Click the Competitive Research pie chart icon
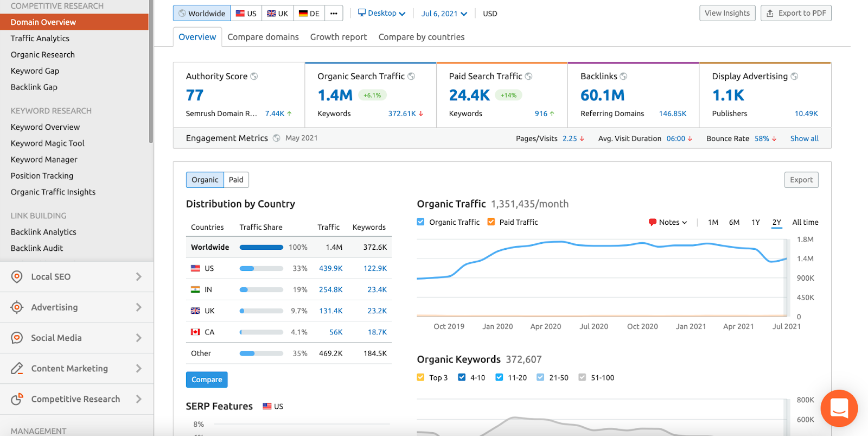 [x=17, y=399]
